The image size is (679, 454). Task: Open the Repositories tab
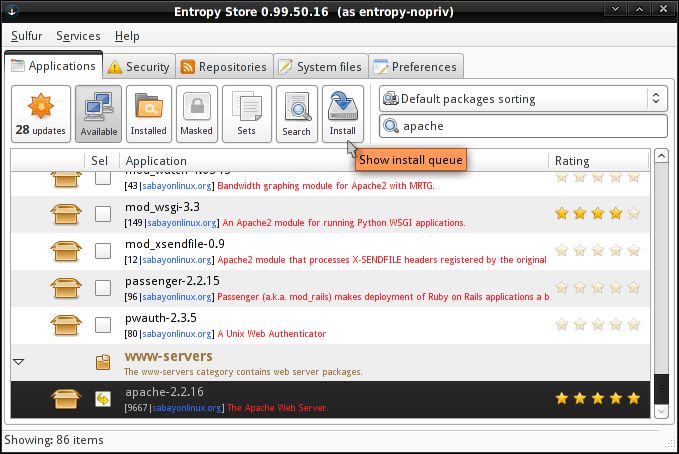224,67
